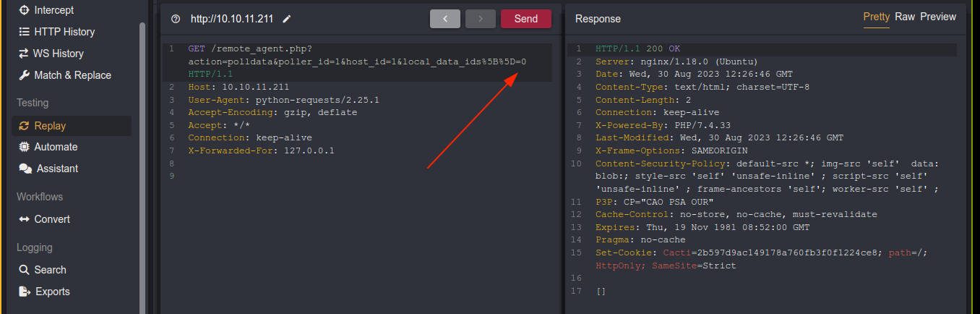The width and height of the screenshot is (980, 314).
Task: Select the Pretty response tab
Action: [x=876, y=17]
